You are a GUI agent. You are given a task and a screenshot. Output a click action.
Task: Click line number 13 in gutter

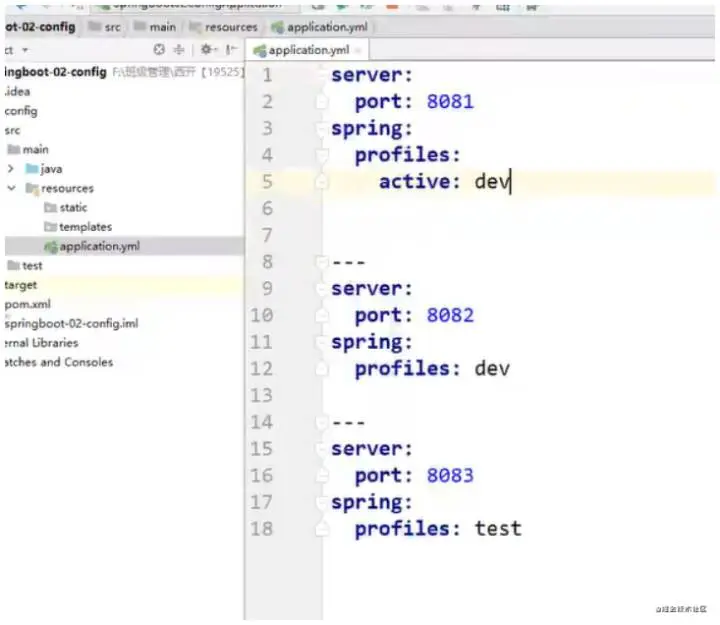(x=262, y=396)
